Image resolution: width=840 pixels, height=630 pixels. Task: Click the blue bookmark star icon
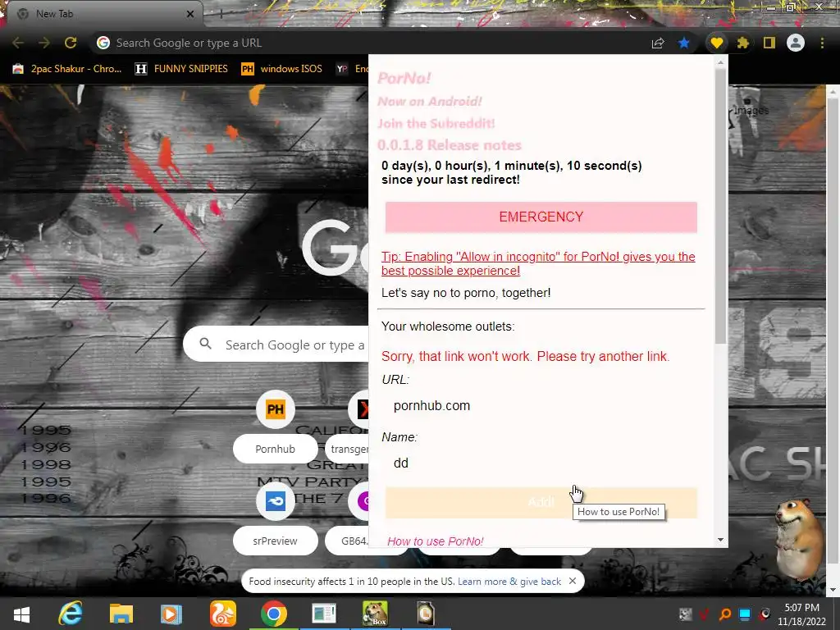coord(684,43)
